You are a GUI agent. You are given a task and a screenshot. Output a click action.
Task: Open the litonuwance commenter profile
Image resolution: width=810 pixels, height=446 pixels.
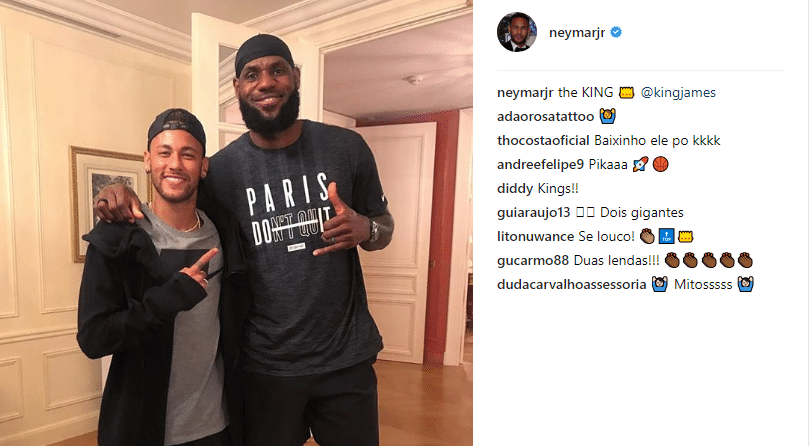(x=536, y=237)
